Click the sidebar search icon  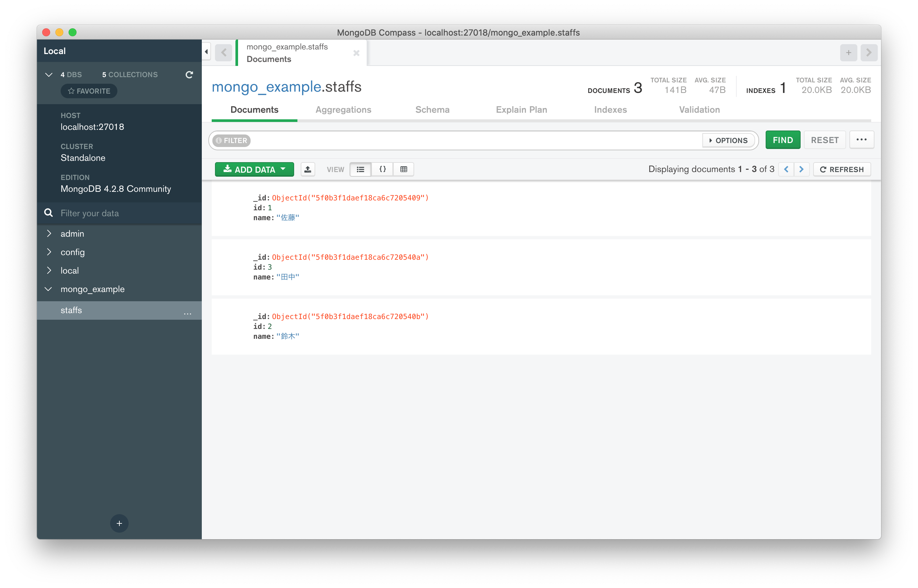click(x=48, y=213)
